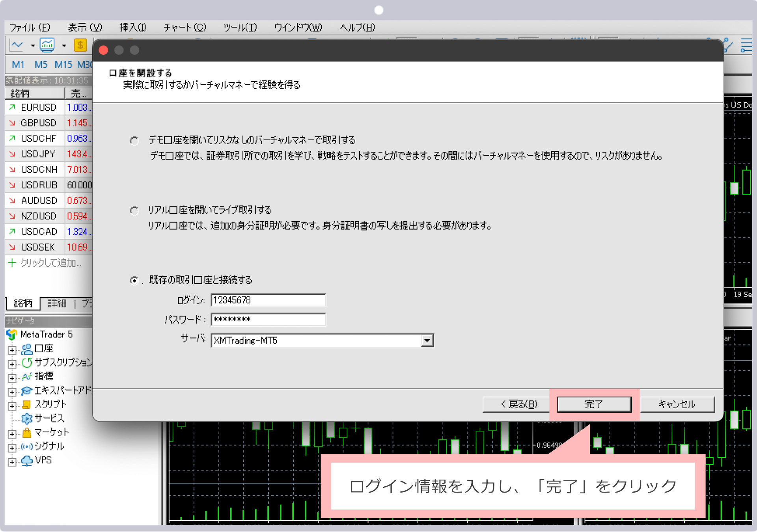
Task: Expand the 口座 tree node
Action: [12, 350]
